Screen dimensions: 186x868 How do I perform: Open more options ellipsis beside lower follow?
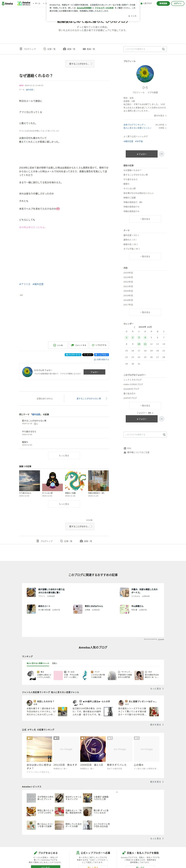[162, 419]
